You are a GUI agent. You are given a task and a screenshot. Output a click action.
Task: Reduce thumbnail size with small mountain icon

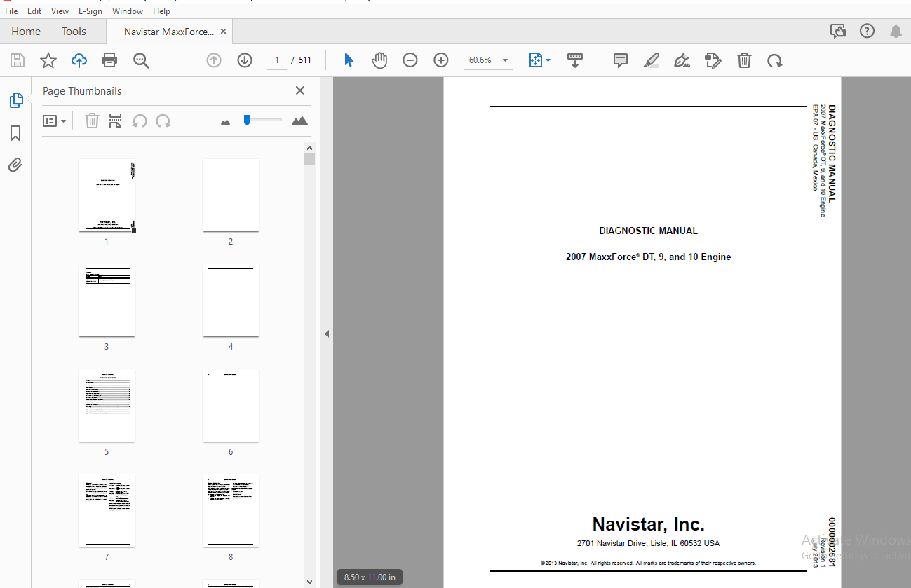[226, 122]
